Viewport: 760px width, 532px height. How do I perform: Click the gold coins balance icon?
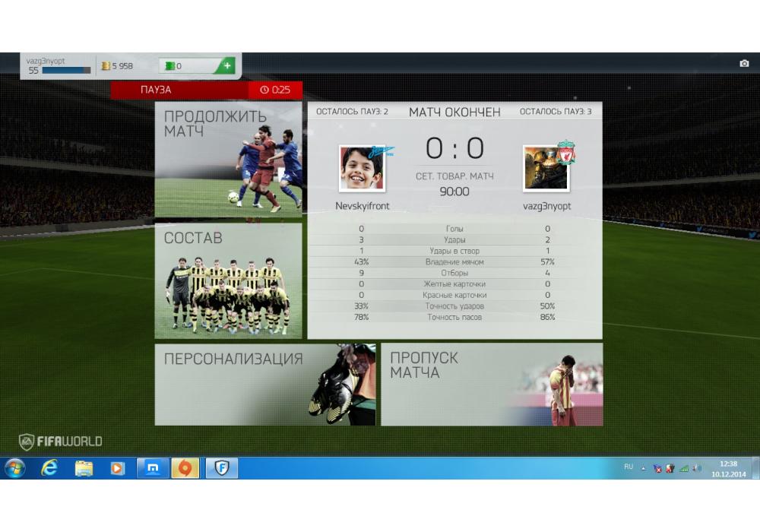coord(106,66)
